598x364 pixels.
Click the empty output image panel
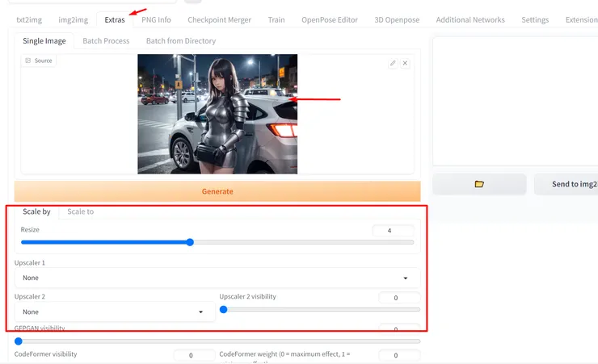(x=516, y=101)
